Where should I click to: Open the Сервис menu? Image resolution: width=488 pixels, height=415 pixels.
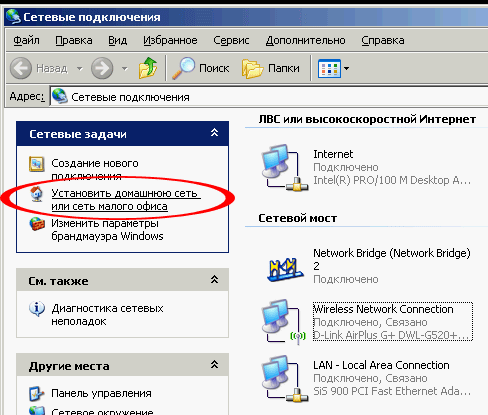(x=231, y=40)
